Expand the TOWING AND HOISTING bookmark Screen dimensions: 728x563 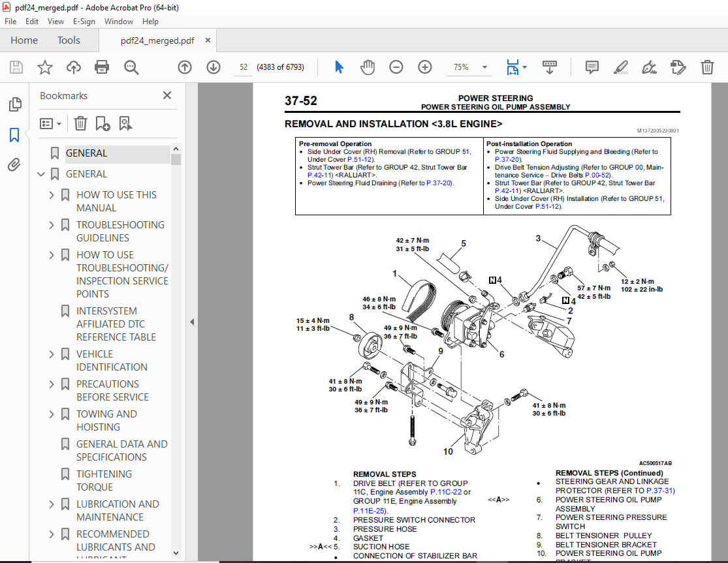pos(52,414)
